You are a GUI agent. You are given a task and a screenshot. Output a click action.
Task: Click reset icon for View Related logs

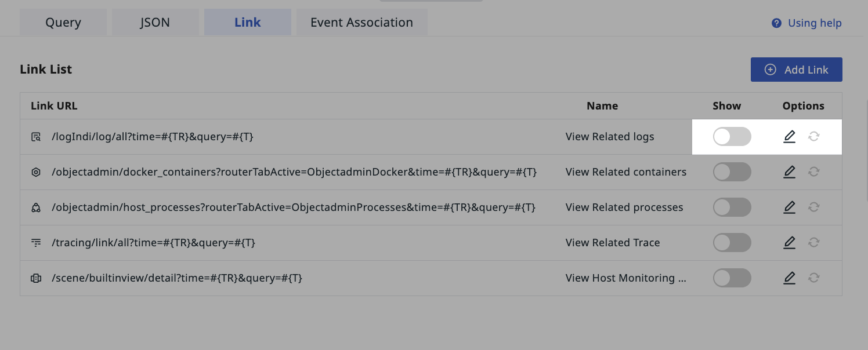coord(814,137)
